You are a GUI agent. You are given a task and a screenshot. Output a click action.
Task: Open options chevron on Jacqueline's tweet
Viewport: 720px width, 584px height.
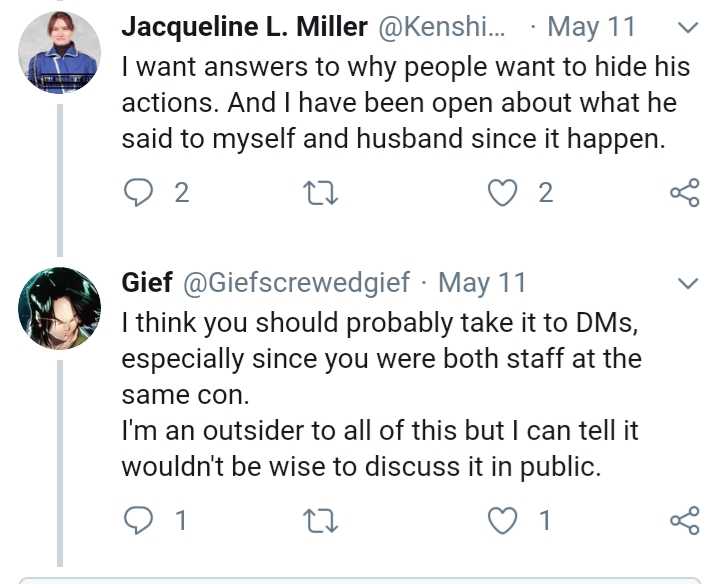(x=688, y=28)
